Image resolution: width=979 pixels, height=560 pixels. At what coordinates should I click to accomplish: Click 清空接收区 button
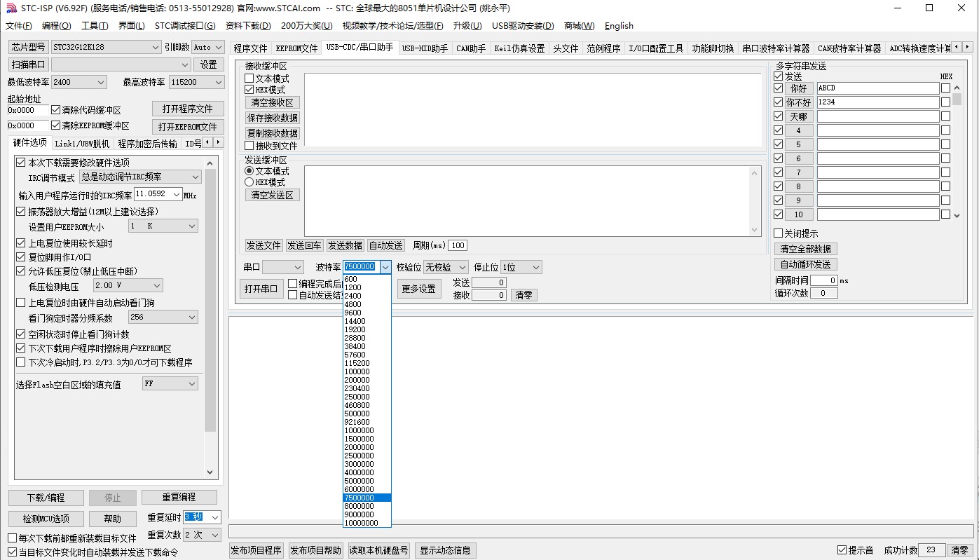(x=273, y=102)
